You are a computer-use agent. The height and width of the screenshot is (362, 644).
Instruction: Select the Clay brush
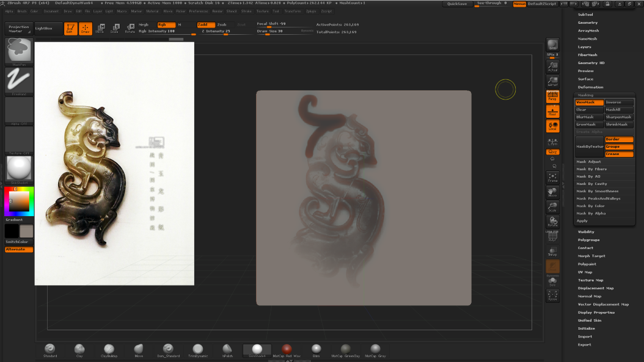79,350
